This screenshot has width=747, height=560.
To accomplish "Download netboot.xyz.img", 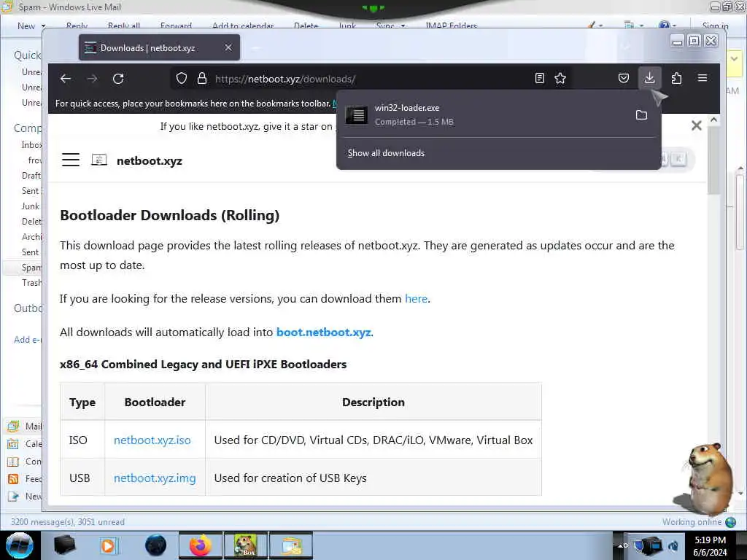I will tap(155, 478).
